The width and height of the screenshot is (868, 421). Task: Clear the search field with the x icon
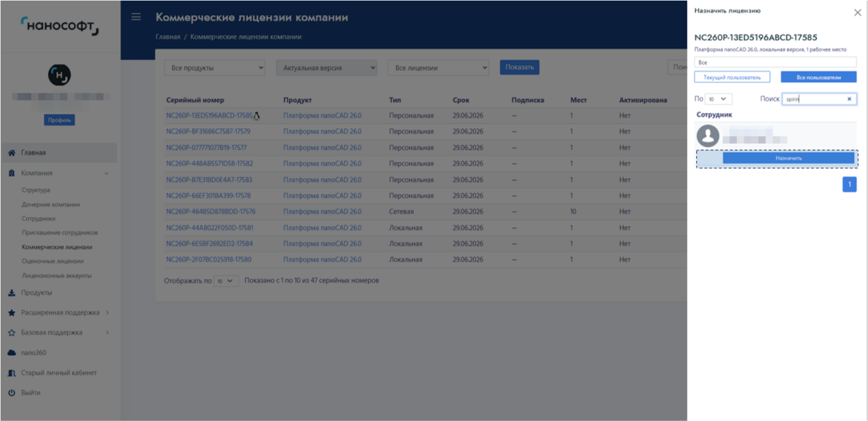click(849, 99)
